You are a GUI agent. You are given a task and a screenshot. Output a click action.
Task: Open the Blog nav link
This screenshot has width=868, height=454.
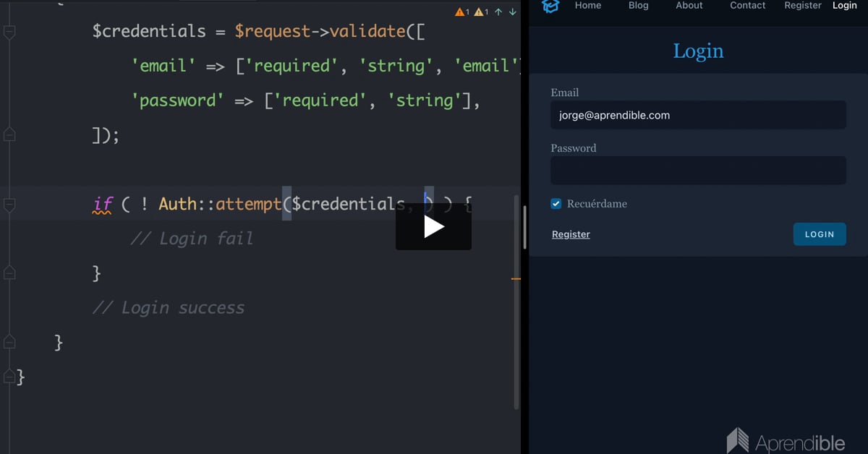pyautogui.click(x=639, y=5)
